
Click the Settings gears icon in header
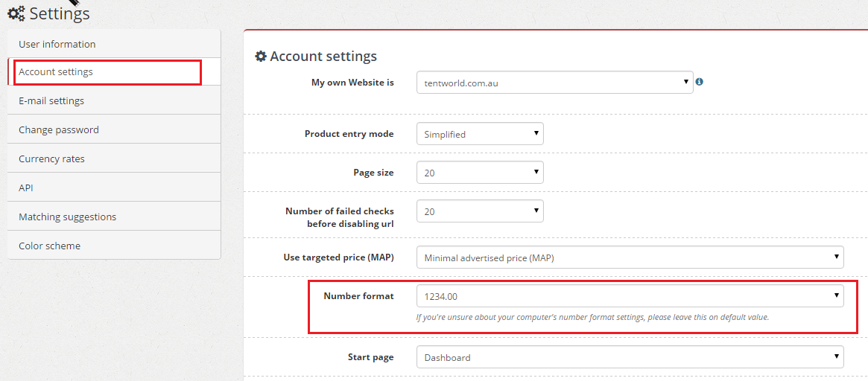(x=16, y=14)
